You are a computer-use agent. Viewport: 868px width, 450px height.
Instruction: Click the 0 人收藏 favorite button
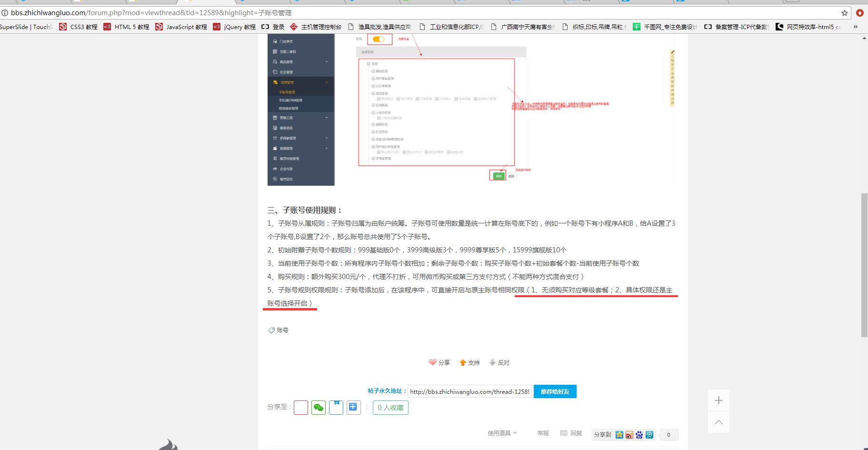pos(390,408)
